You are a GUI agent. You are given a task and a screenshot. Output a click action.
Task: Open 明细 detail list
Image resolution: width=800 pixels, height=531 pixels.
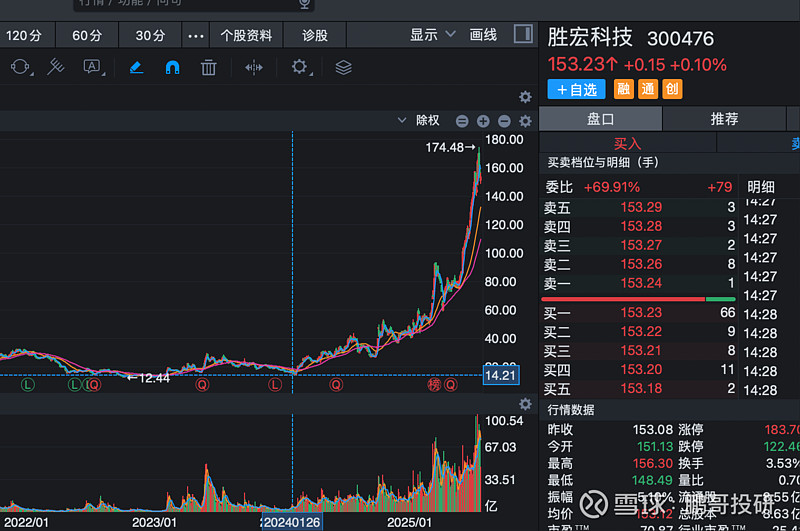coord(761,187)
